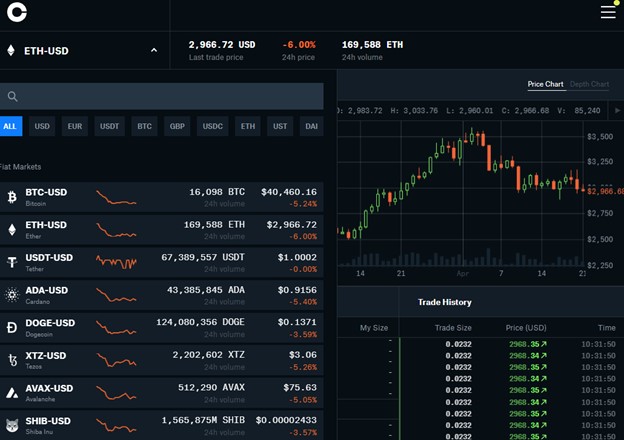This screenshot has width=624, height=440.
Task: Click the $2,966.68 current price marker
Action: point(605,191)
